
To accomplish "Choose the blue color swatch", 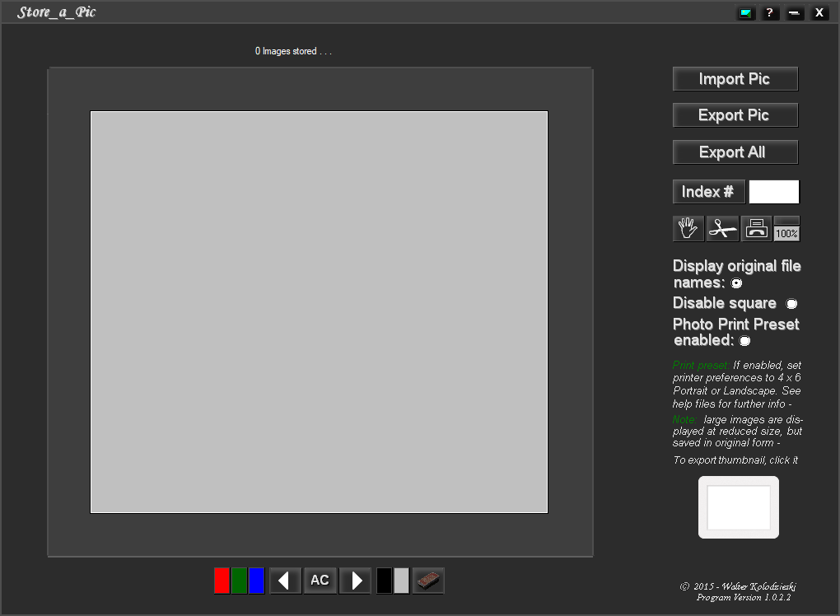I will (256, 581).
